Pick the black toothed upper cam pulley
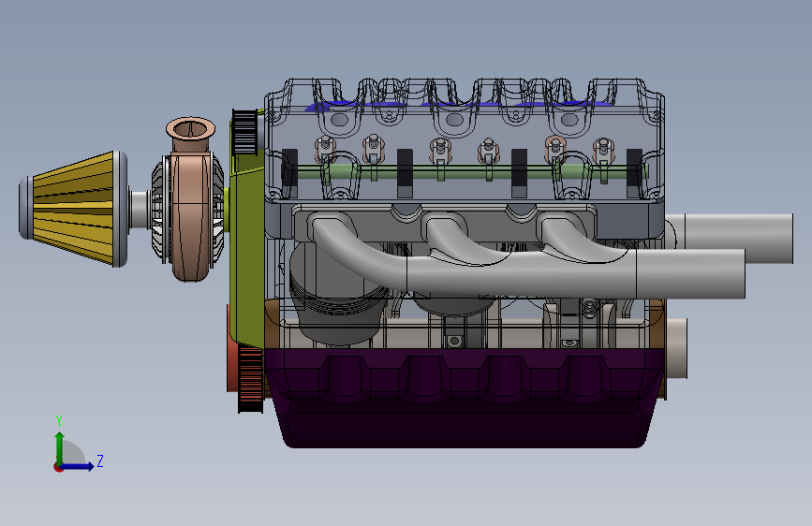Viewport: 812px width, 526px height. tap(244, 132)
